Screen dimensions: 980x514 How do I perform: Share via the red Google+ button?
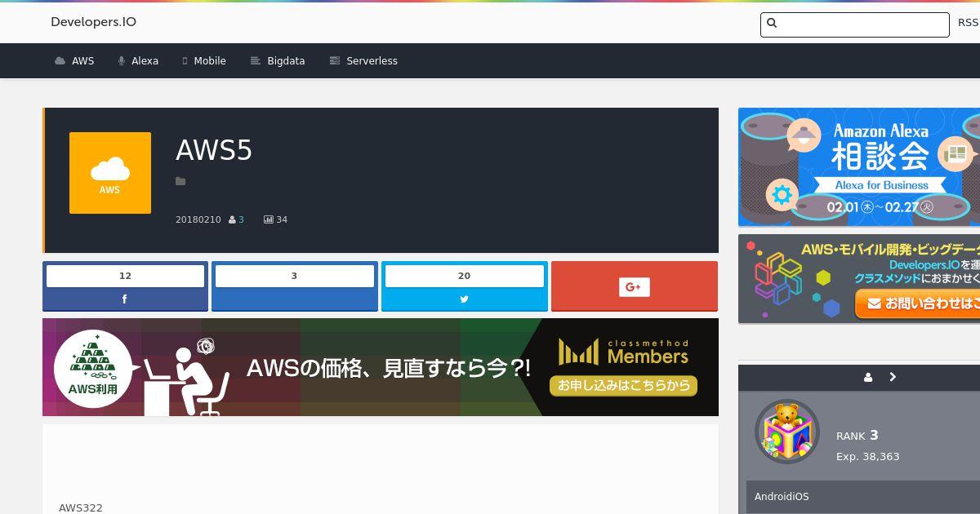click(x=635, y=286)
